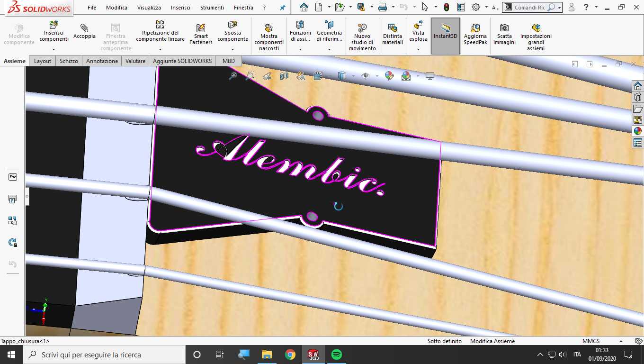This screenshot has width=644, height=364.
Task: Expand the Vista esplosa dropdown arrow
Action: pyautogui.click(x=418, y=49)
